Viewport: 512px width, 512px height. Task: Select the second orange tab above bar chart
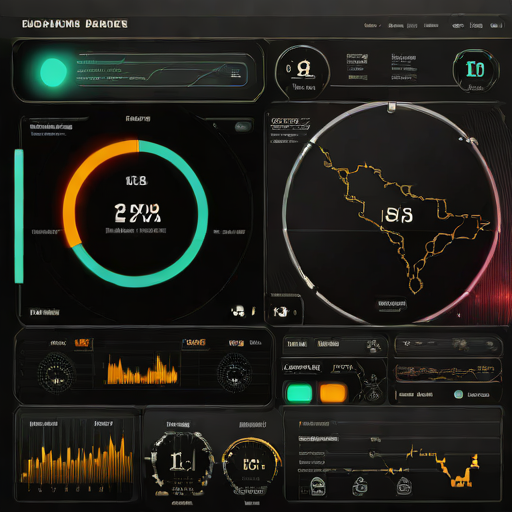point(195,342)
